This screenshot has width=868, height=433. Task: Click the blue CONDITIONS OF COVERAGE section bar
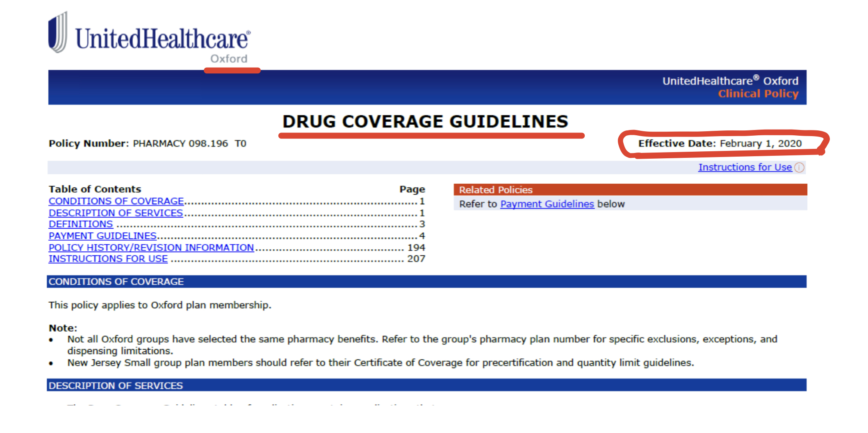pyautogui.click(x=426, y=282)
